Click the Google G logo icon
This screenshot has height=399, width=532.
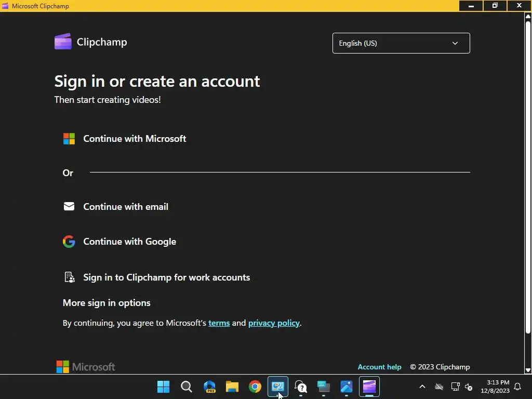click(69, 242)
